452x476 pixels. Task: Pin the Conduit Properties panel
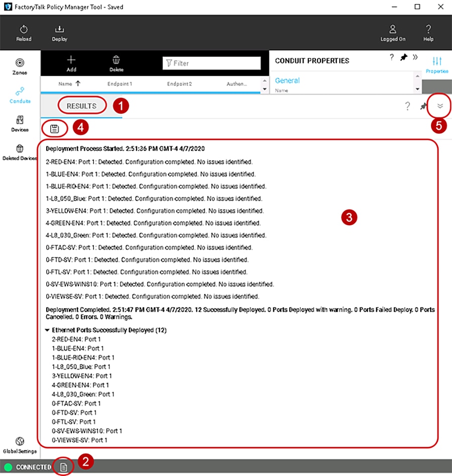pyautogui.click(x=403, y=57)
